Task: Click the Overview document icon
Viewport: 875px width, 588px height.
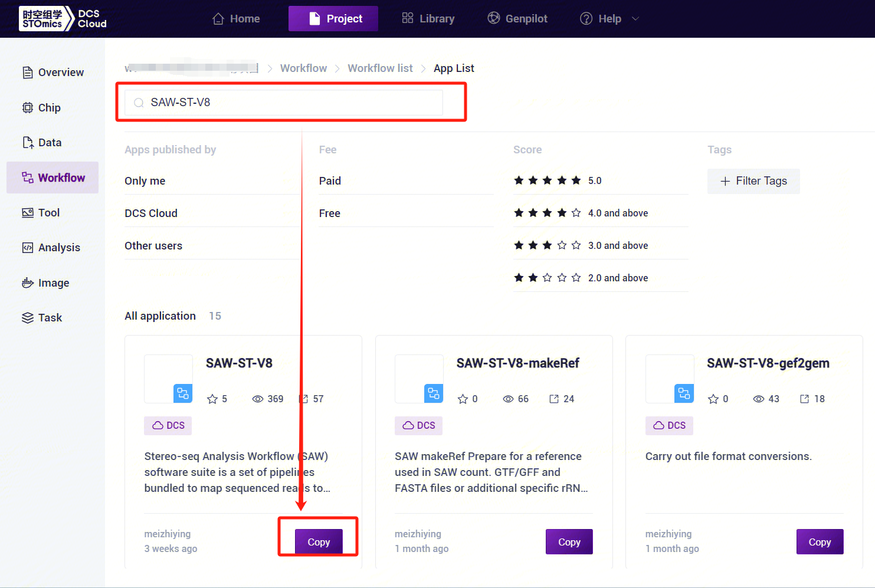Action: pos(28,73)
